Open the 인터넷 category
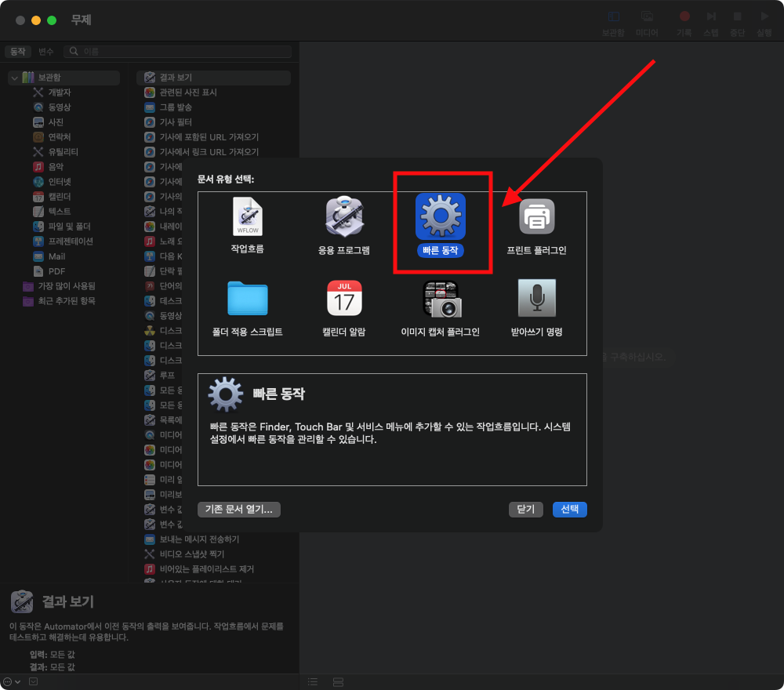Image resolution: width=784 pixels, height=690 pixels. click(53, 182)
